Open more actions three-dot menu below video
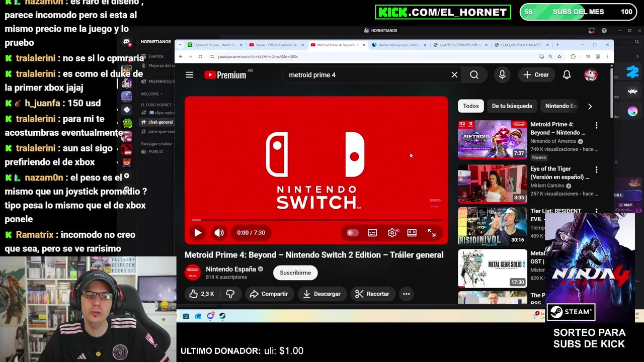Screen dimensions: 644x362 pos(406,294)
